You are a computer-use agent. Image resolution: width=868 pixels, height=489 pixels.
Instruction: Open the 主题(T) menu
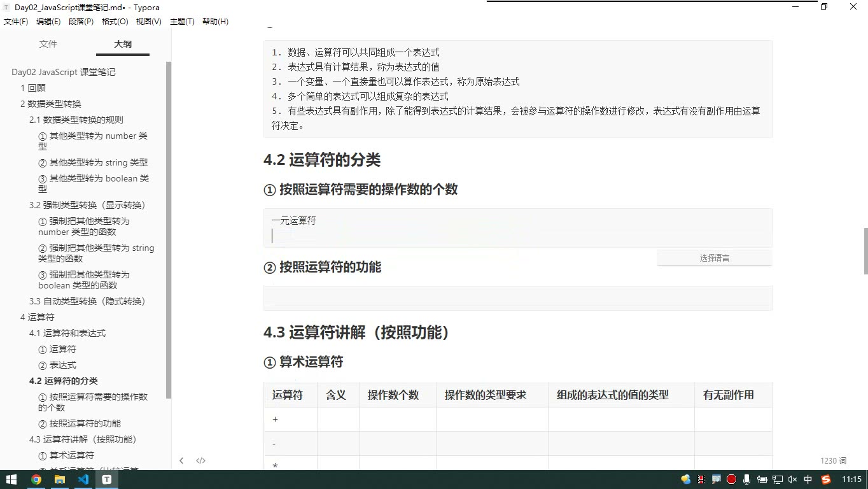pyautogui.click(x=182, y=22)
